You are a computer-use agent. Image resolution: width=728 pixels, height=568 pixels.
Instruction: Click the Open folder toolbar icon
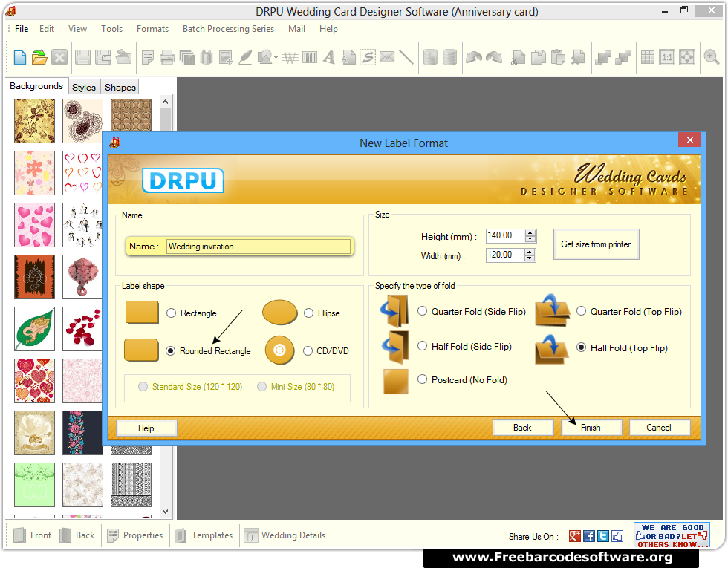point(39,58)
